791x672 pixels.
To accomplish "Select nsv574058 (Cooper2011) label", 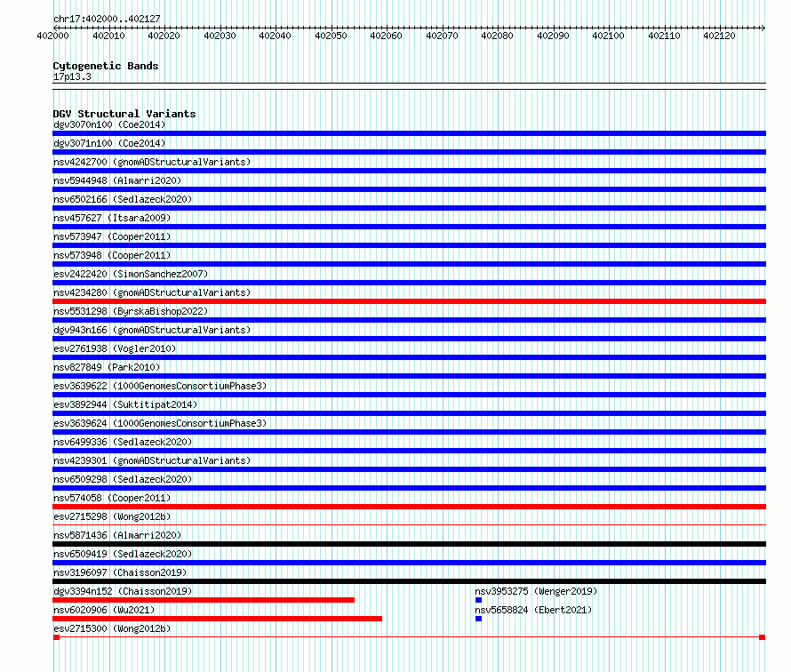I will point(112,498).
